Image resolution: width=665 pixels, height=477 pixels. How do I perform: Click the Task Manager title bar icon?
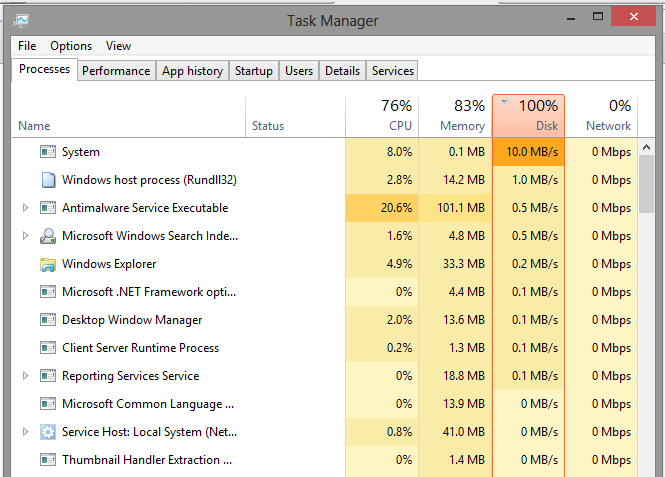pyautogui.click(x=22, y=19)
